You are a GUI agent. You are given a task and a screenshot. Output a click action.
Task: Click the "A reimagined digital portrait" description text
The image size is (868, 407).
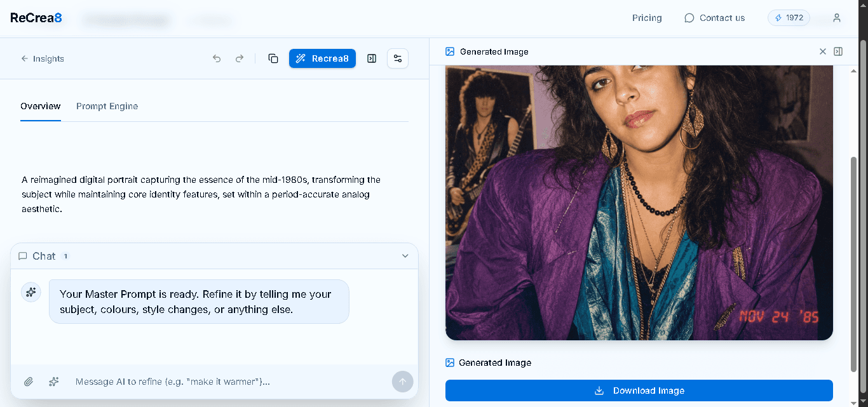point(201,194)
